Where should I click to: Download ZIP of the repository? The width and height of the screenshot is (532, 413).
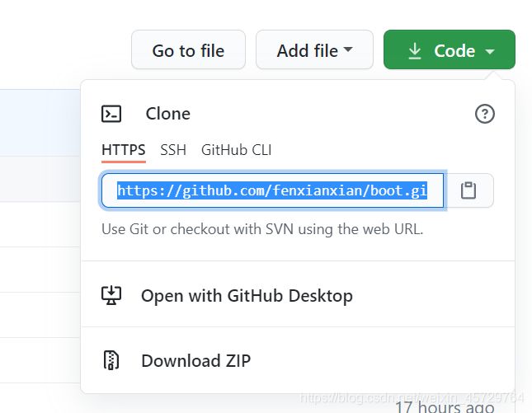click(298, 360)
